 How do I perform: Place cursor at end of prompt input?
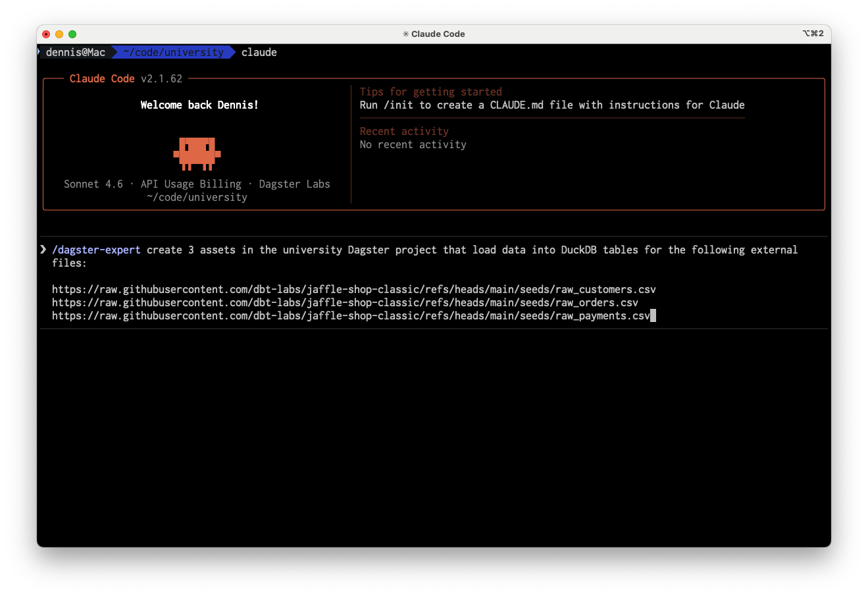point(653,316)
